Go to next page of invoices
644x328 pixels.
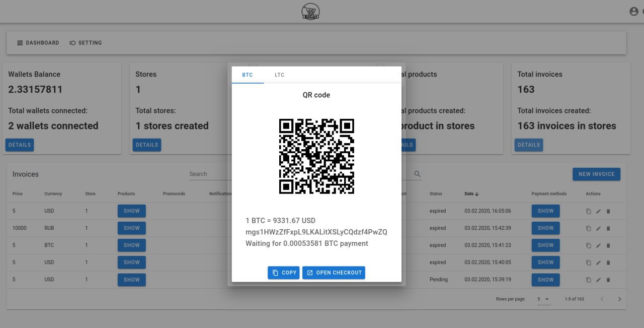(x=619, y=299)
